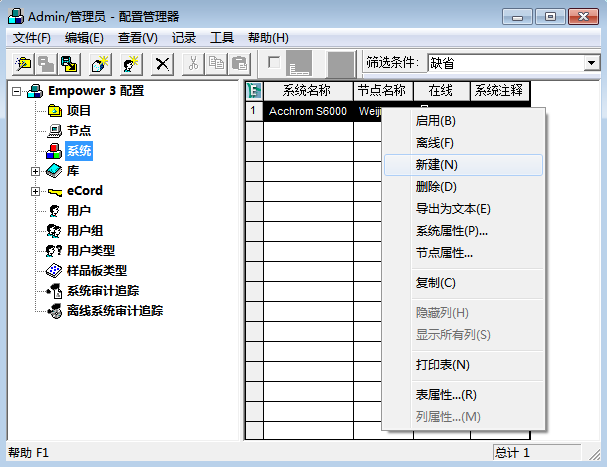The width and height of the screenshot is (607, 467).
Task: Select the 节点 computer icon in tree
Action: [55, 131]
